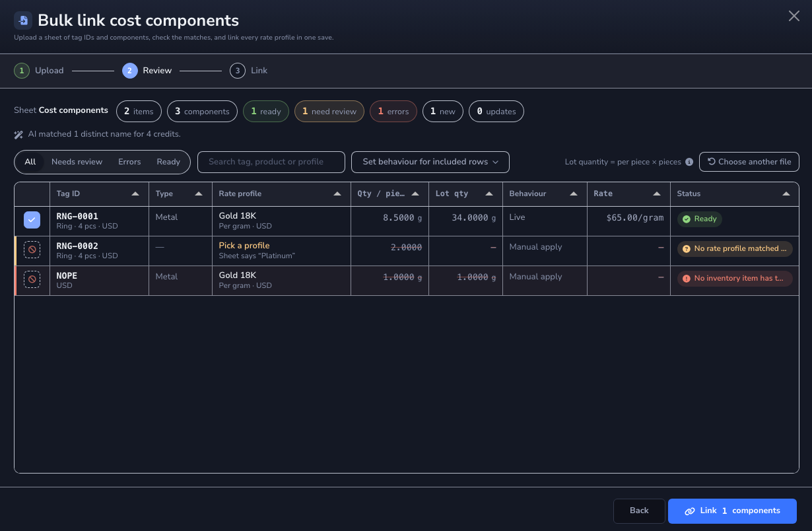Screen dimensions: 812x531
Task: Click step 1 Upload circle
Action: click(x=22, y=71)
